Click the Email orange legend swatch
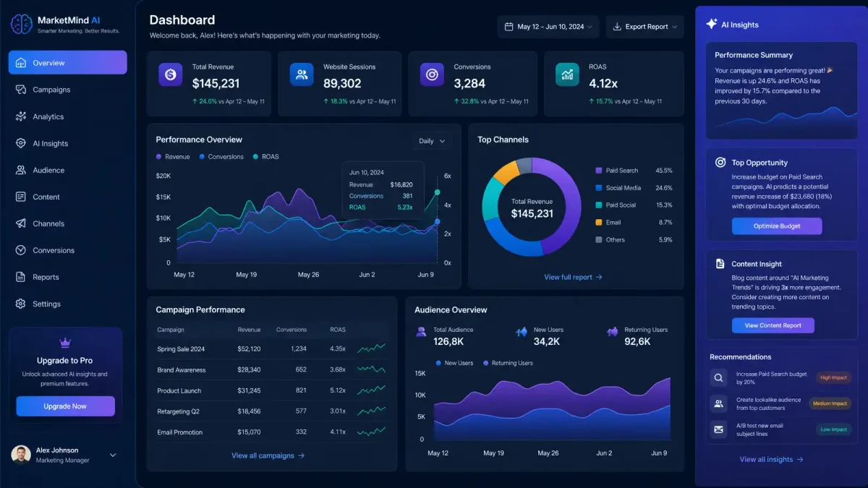868x488 pixels. tap(598, 222)
